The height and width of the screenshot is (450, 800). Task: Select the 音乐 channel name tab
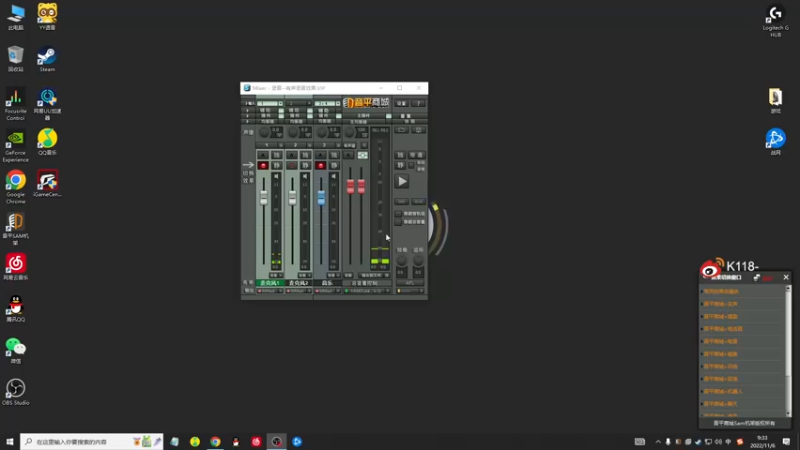click(x=328, y=283)
